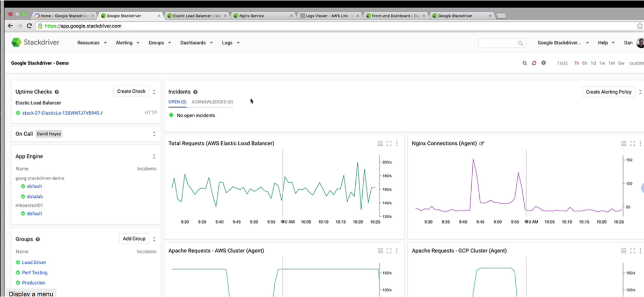Select the Open (0) incidents tab
The width and height of the screenshot is (644, 297).
[x=177, y=102]
